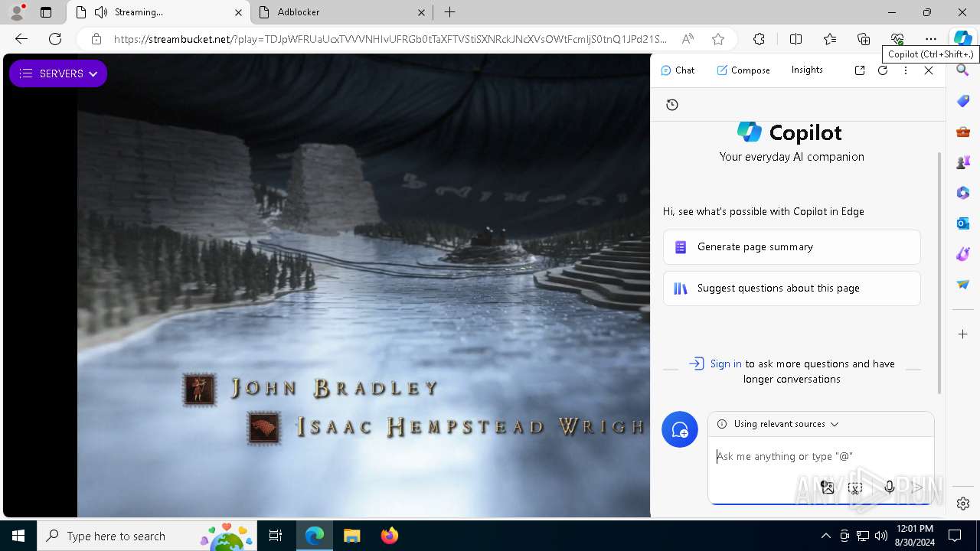Image resolution: width=980 pixels, height=551 pixels.
Task: Start a new Copilot topic
Action: coord(680,429)
